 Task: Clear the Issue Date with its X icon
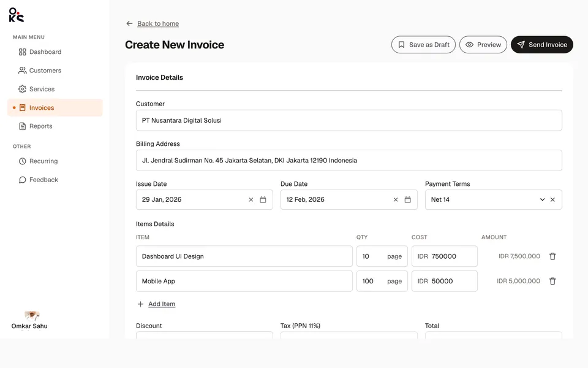coord(251,200)
